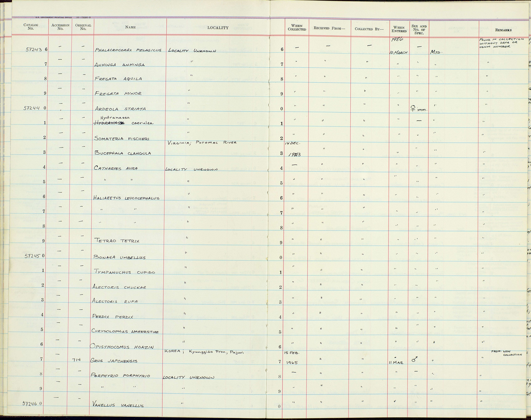
Task: Click locality 'Korea; Kyunggido Prov., Pajuri'
Action: point(204,352)
